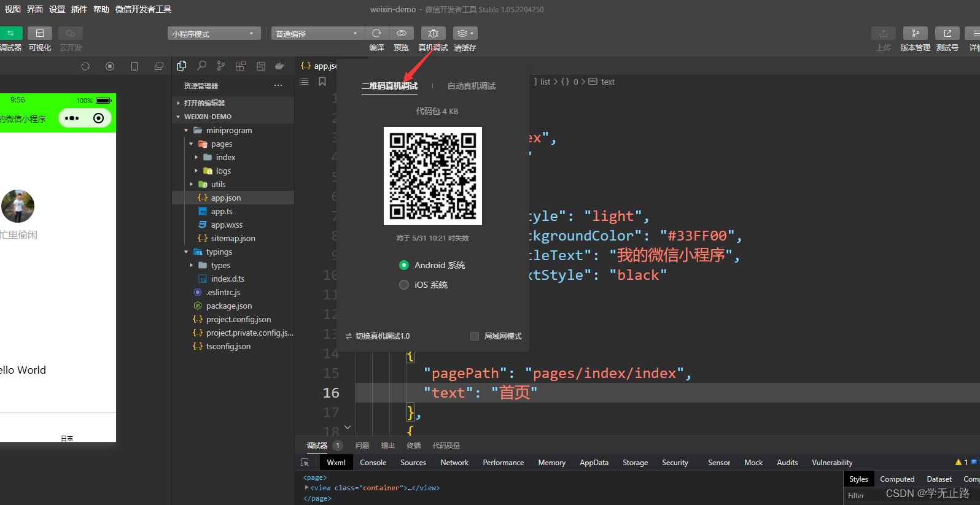Refresh the simulator with the reload icon
The width and height of the screenshot is (980, 505).
tap(85, 66)
